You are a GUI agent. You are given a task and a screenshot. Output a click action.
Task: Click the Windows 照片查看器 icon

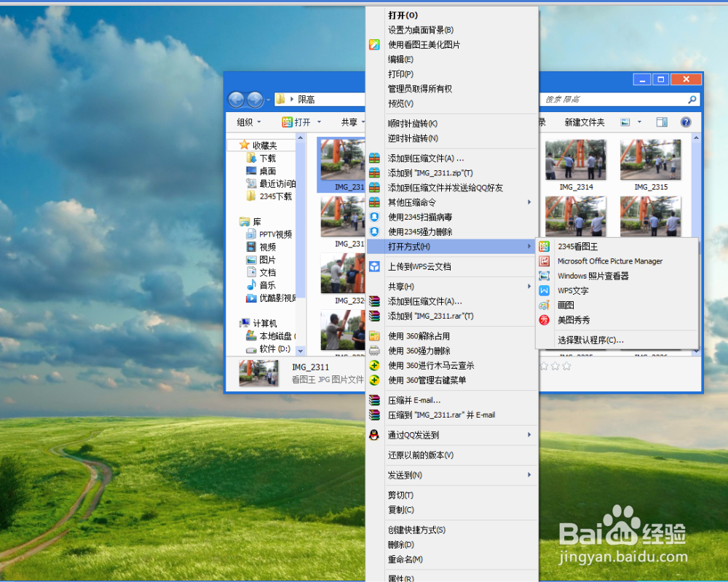click(x=544, y=276)
